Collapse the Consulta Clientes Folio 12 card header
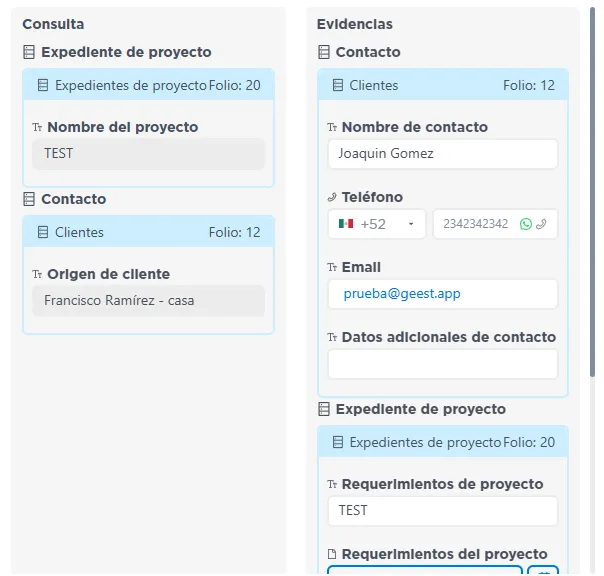Image resolution: width=604 pixels, height=576 pixels. (148, 232)
